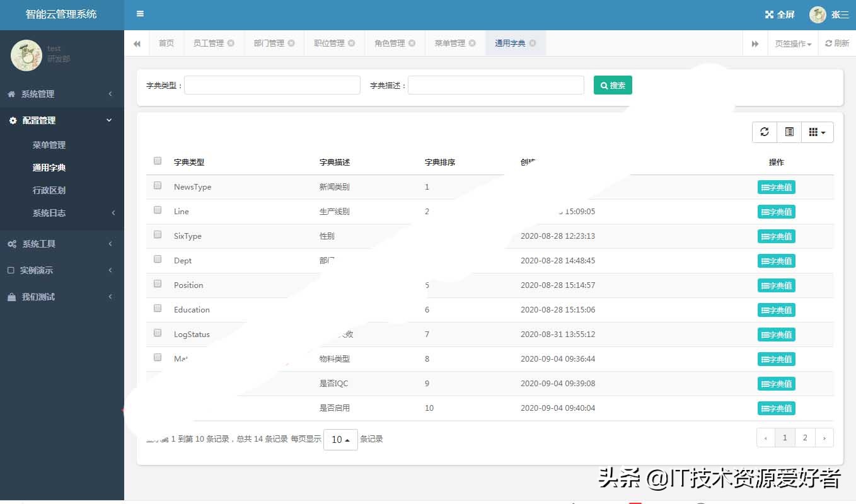Switch to the 职位管理 tab

(329, 43)
